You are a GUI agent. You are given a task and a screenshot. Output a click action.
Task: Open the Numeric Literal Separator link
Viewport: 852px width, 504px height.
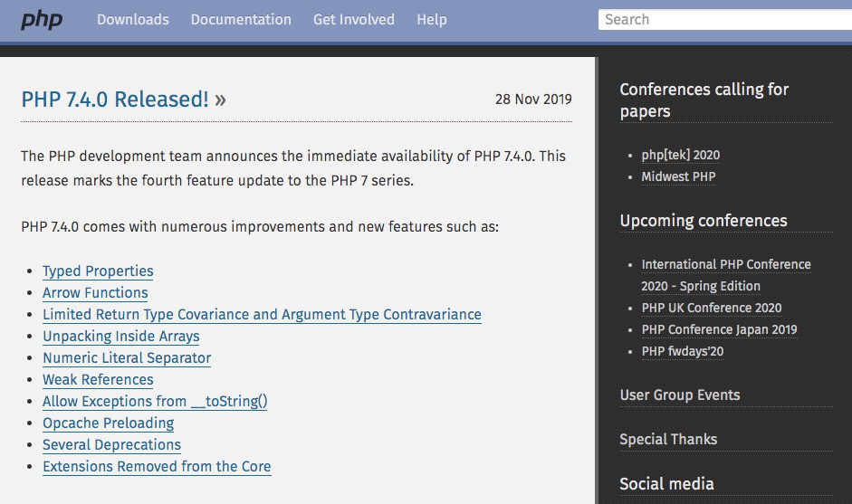127,358
